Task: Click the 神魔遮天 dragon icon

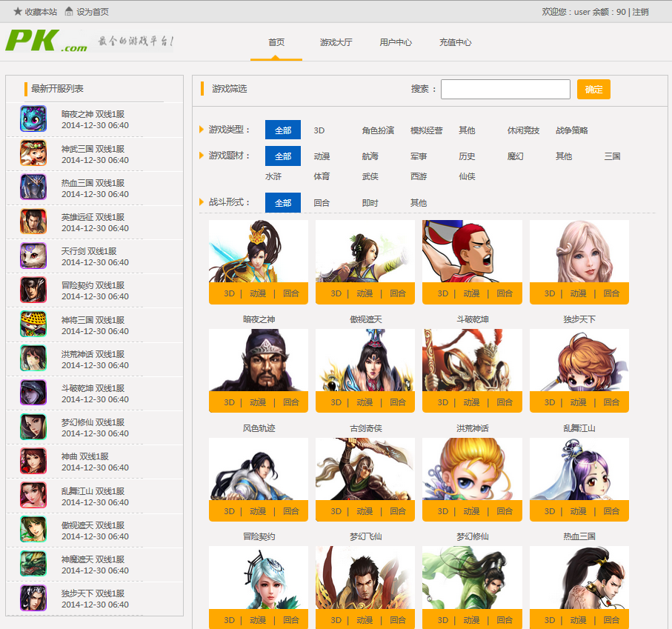Action: [33, 564]
